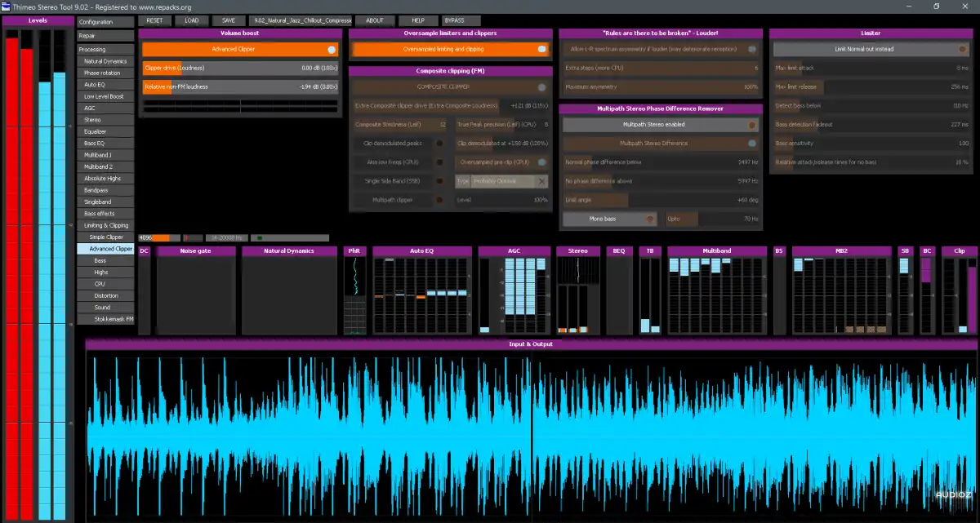Adjust the Maximum asymmetry slider
The width and height of the screenshot is (980, 523).
point(661,86)
